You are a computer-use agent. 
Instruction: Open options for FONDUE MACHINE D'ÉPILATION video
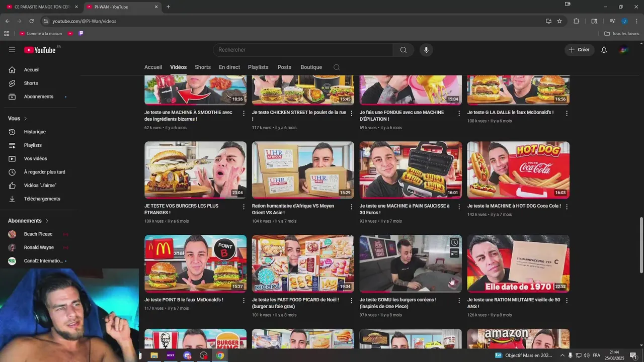[x=459, y=113]
